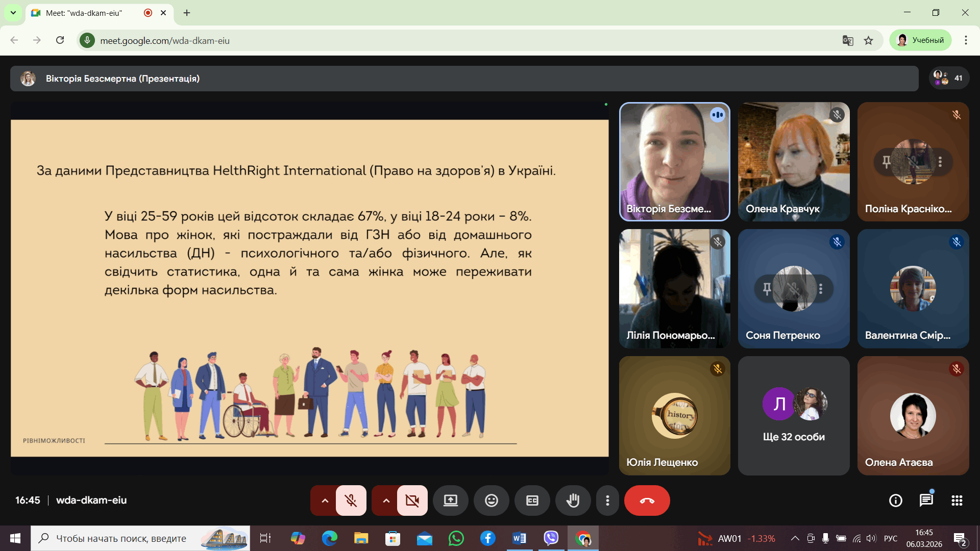Click the red leave call button

click(x=647, y=500)
